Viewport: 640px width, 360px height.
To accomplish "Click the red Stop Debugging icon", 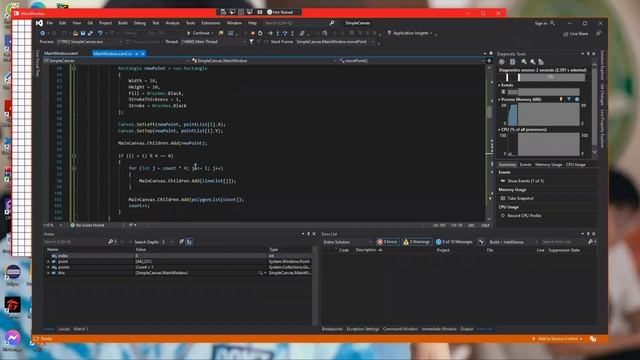I will [253, 33].
